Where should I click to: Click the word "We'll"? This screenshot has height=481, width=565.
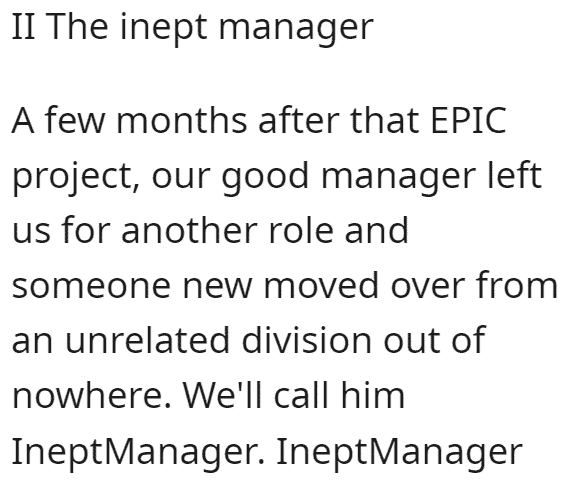pos(223,395)
